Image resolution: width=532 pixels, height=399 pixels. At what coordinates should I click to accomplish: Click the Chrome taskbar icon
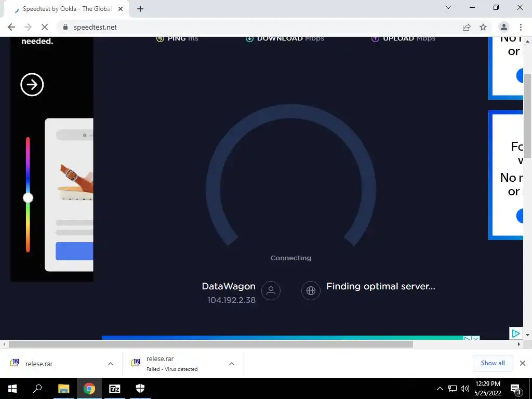click(x=89, y=389)
